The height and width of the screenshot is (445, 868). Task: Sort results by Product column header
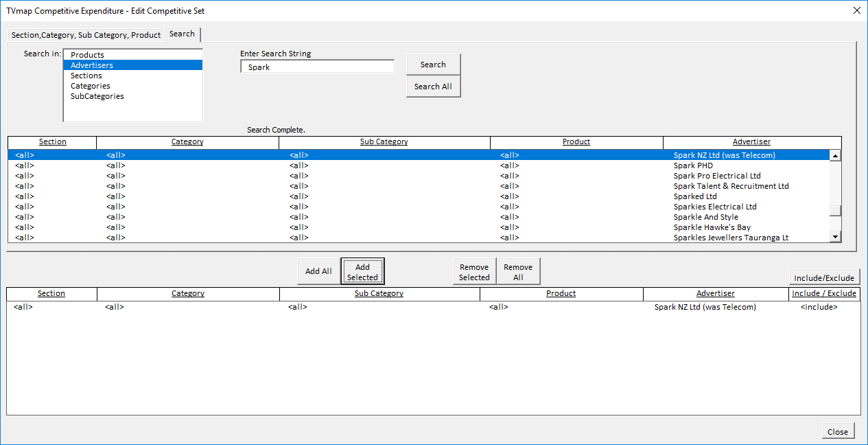[576, 142]
